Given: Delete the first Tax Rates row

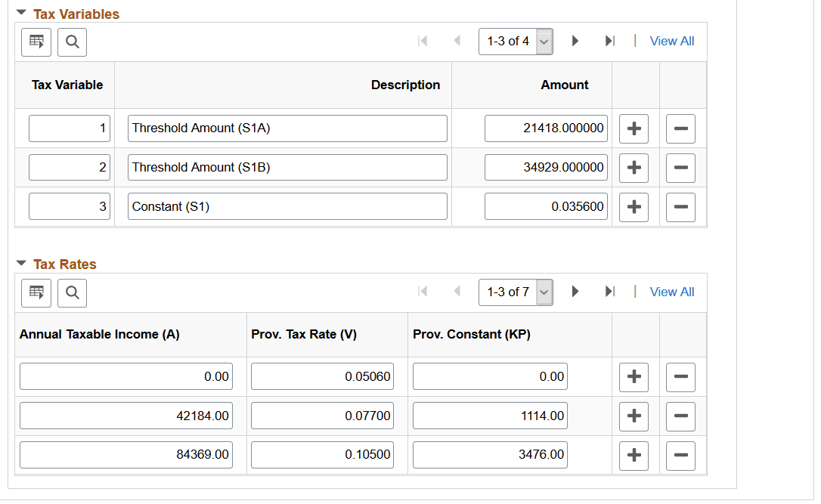Looking at the screenshot, I should (x=680, y=376).
